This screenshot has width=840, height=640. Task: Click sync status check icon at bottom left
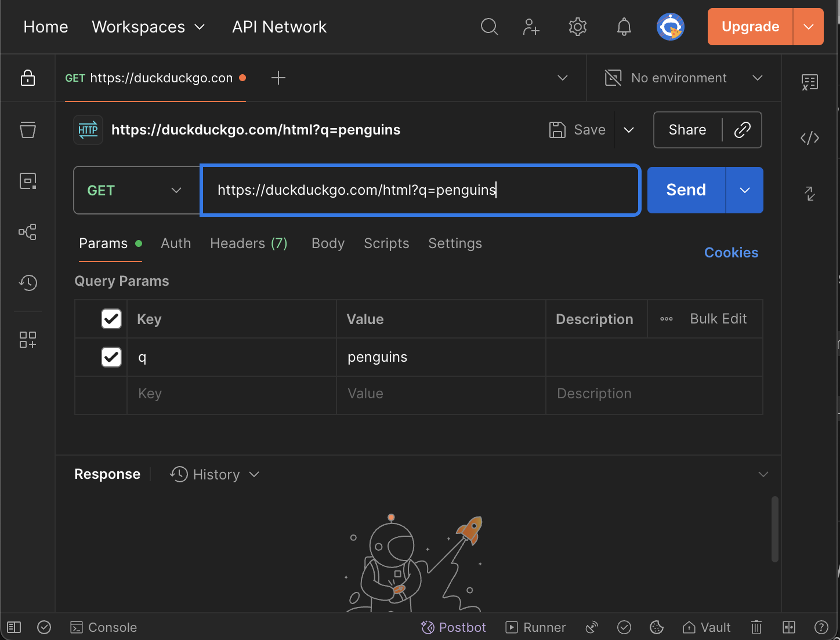pos(44,627)
